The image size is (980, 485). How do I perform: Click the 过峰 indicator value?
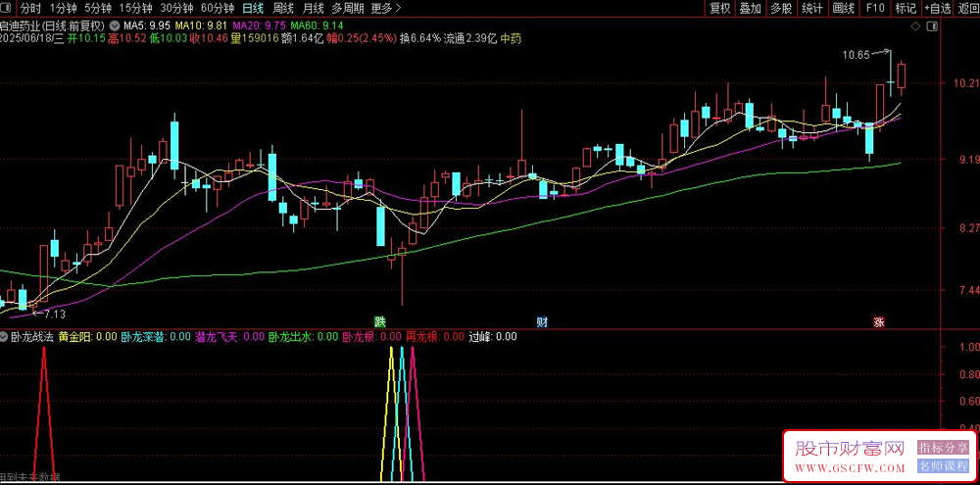493,336
